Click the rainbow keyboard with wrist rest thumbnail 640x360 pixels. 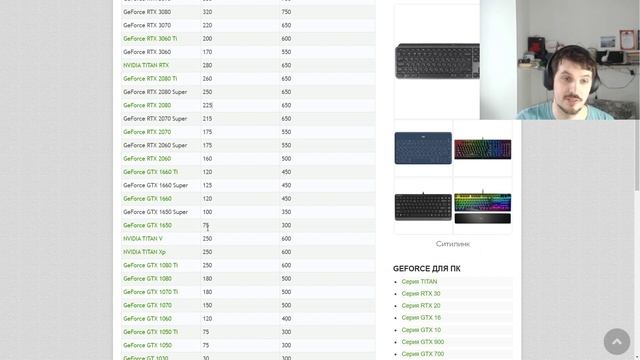pos(482,208)
